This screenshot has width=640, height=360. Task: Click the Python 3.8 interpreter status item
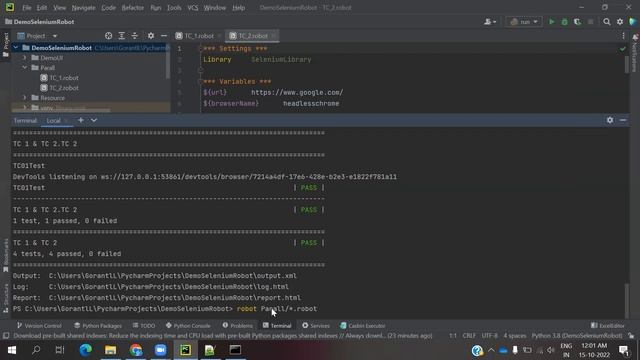577,336
